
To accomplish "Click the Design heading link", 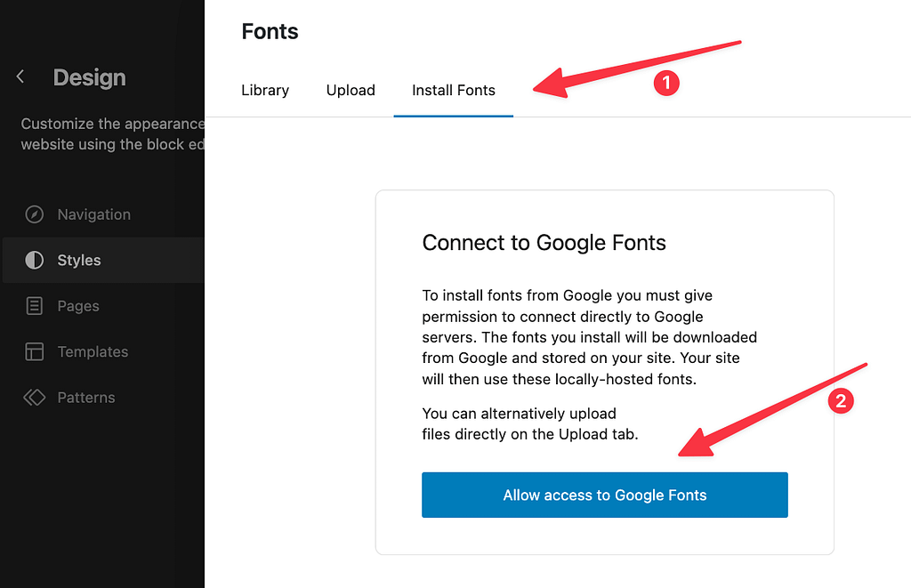I will point(89,77).
